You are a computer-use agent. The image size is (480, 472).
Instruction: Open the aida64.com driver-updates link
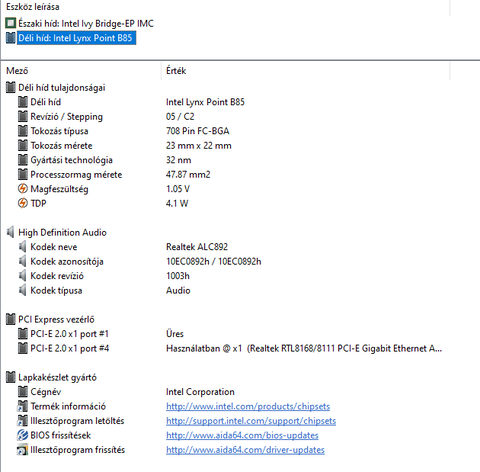(x=245, y=450)
